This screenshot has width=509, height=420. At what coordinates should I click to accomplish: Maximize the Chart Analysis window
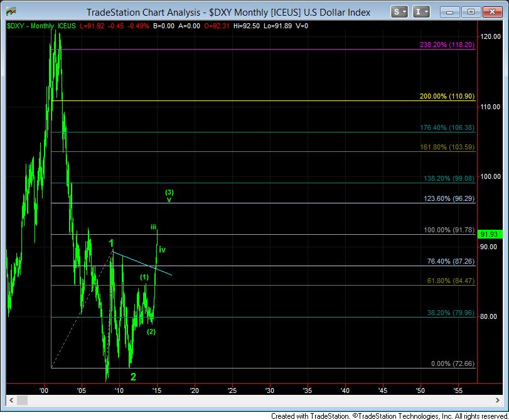(472, 12)
